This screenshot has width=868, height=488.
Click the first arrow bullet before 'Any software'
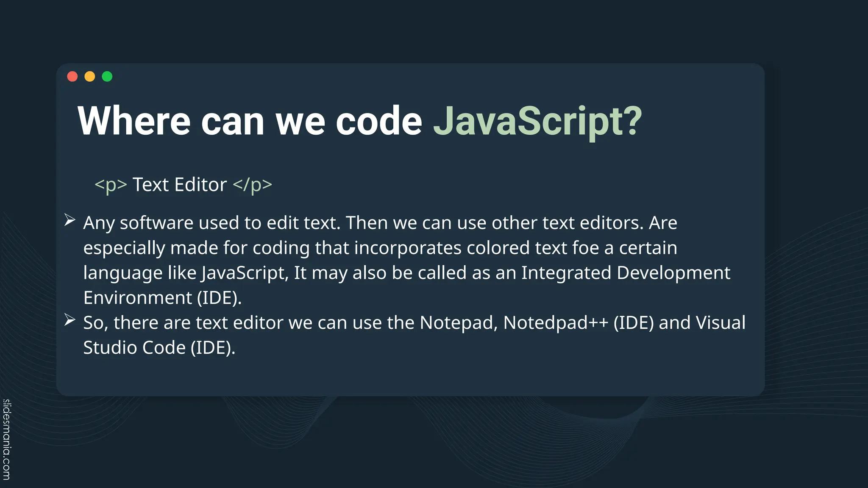coord(70,220)
